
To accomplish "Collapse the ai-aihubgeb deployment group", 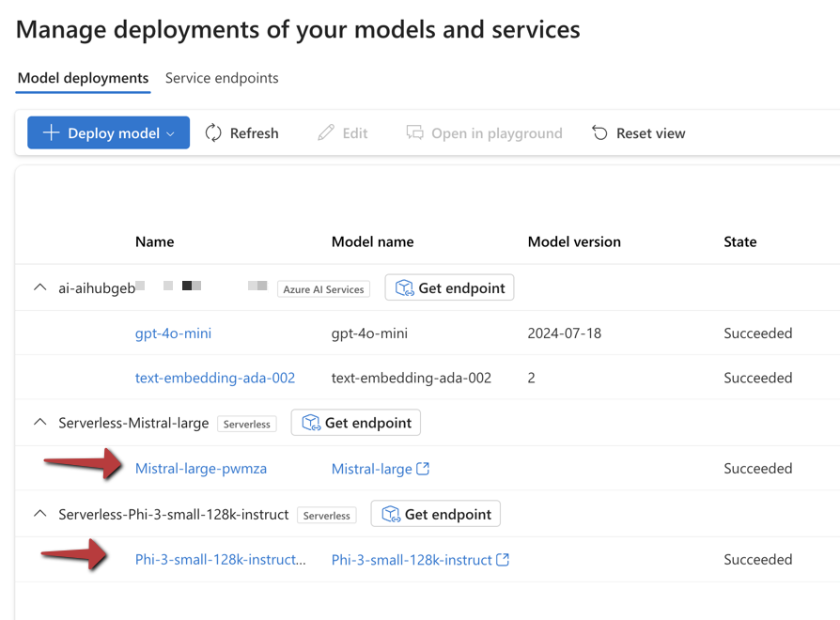I will point(39,287).
